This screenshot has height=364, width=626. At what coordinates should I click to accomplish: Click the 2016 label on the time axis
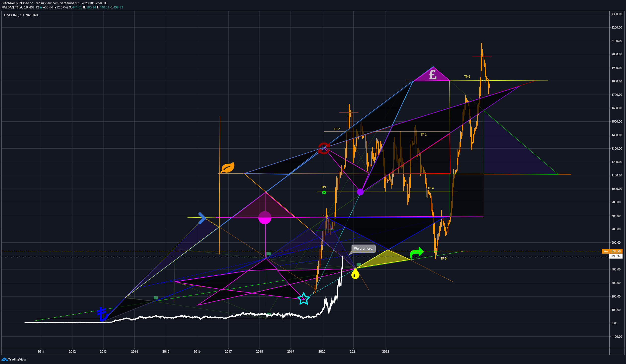click(x=197, y=352)
